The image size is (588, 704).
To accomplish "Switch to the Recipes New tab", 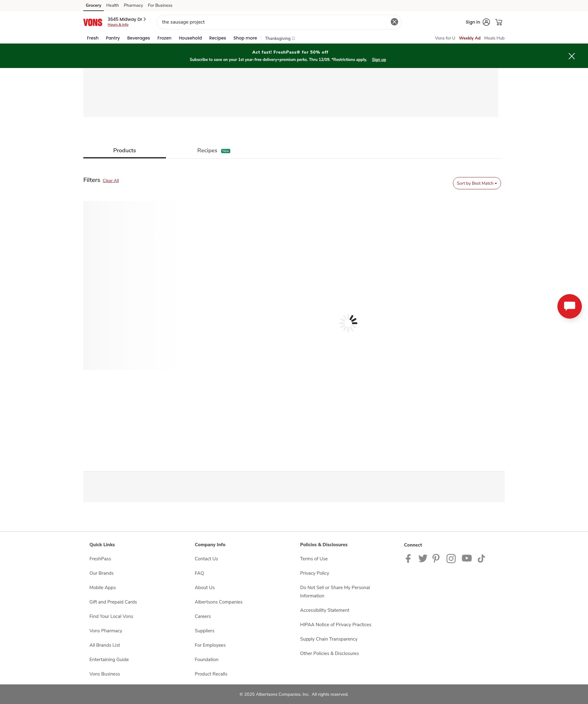I will [213, 150].
